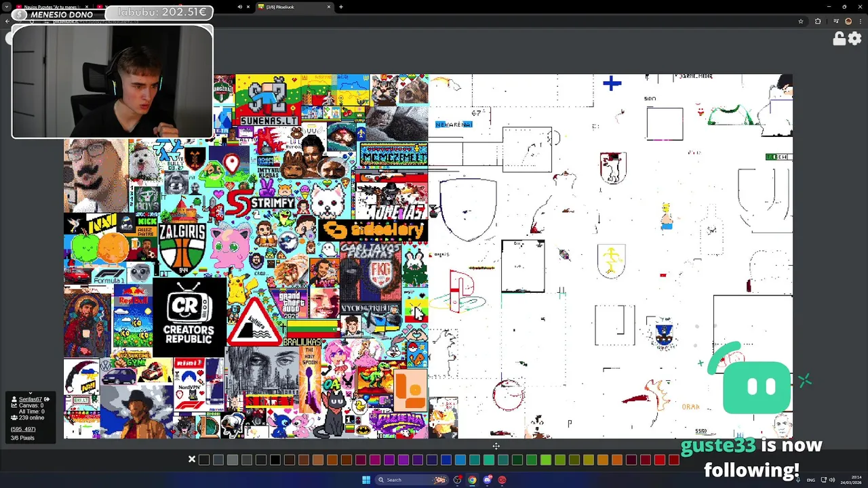The width and height of the screenshot is (868, 488).
Task: Go back with the browser back arrow
Action: (7, 21)
